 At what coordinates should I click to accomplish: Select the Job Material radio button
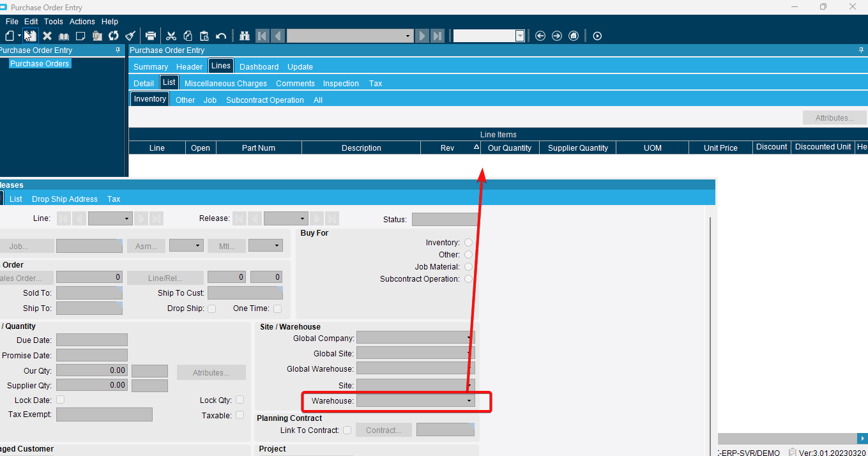pos(469,267)
